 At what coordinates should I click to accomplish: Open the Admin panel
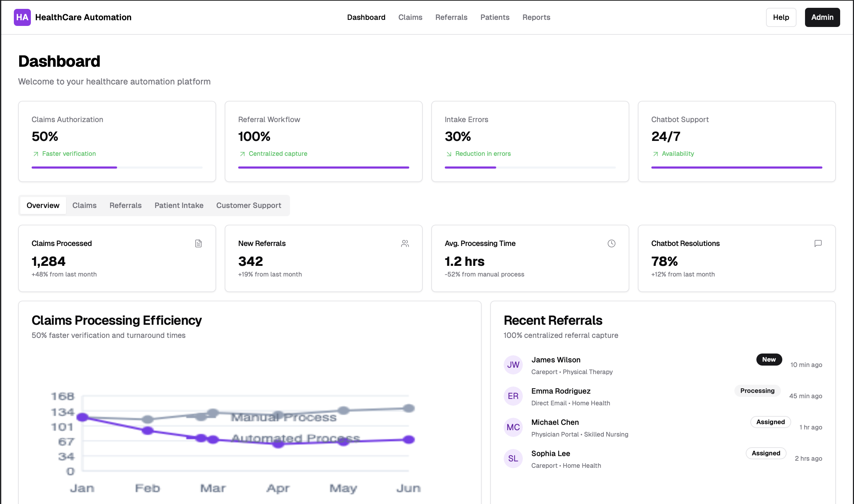pos(822,17)
